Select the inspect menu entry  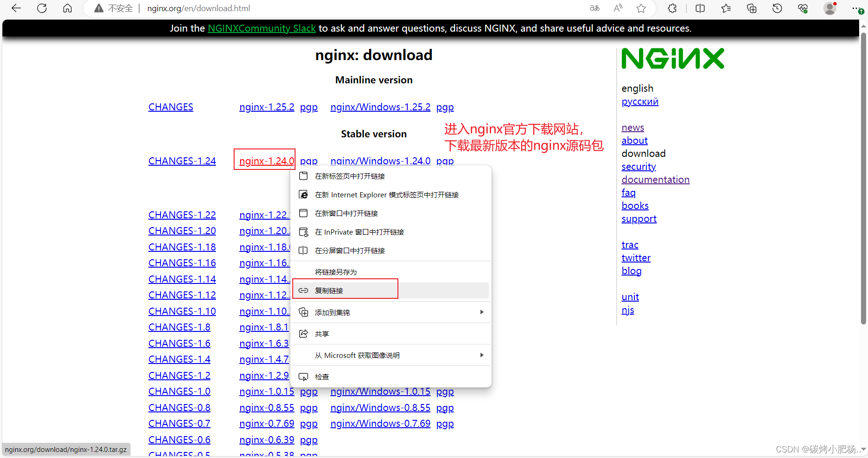pos(391,377)
